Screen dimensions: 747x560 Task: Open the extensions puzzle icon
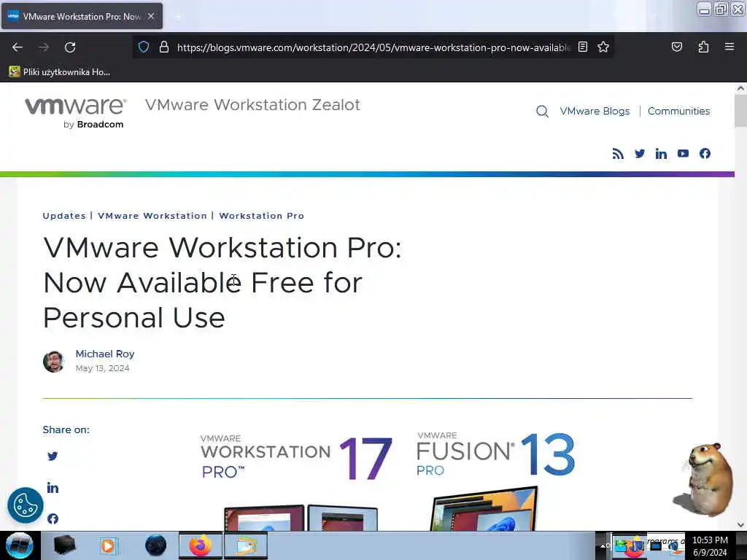pyautogui.click(x=703, y=47)
